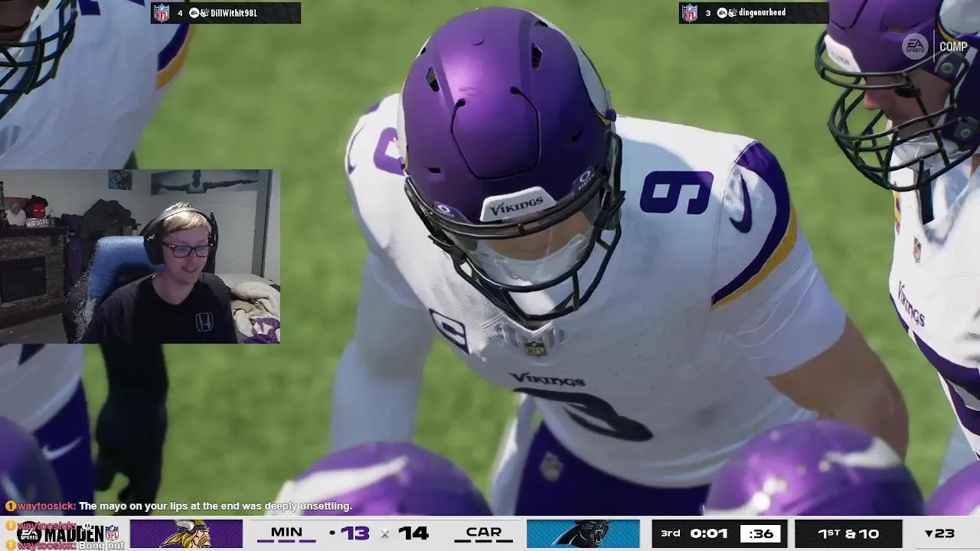Click the EA account icon next to DillWithIt981
980x551 pixels.
pos(194,13)
